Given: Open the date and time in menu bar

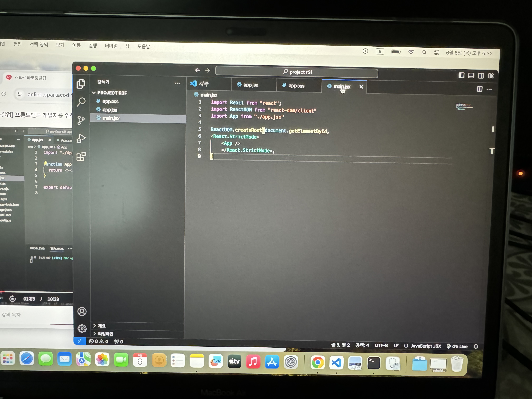Looking at the screenshot, I should pyautogui.click(x=469, y=53).
